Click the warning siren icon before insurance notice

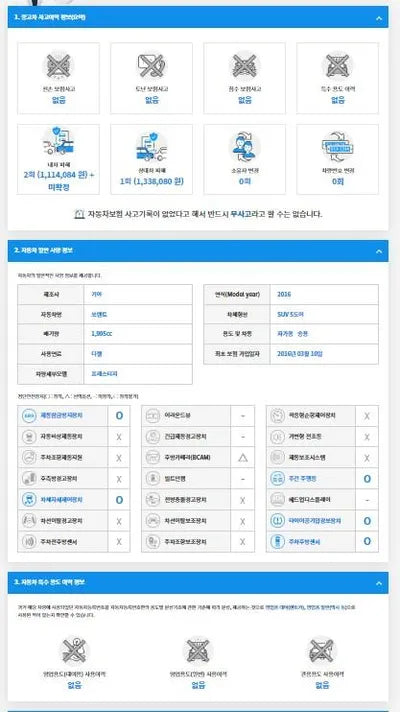pyautogui.click(x=79, y=214)
